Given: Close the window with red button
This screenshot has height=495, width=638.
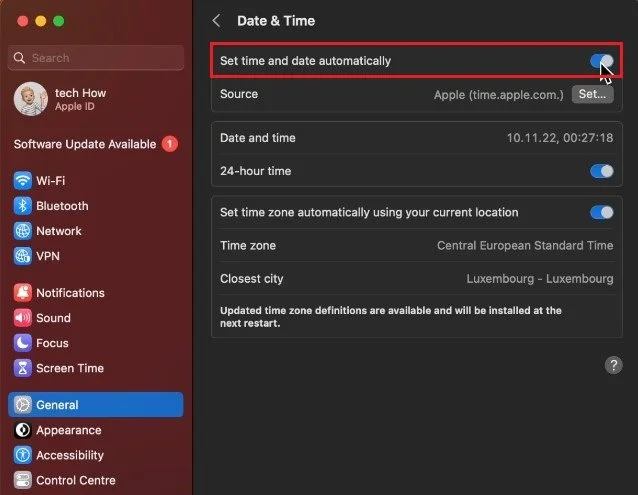Looking at the screenshot, I should [23, 21].
